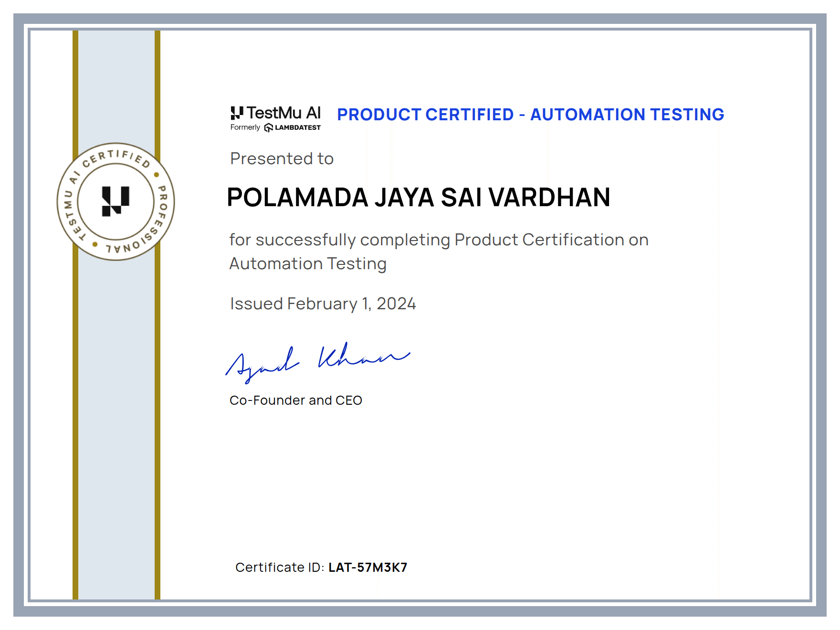840x630 pixels.
Task: Click the Presented to text
Action: tap(282, 158)
